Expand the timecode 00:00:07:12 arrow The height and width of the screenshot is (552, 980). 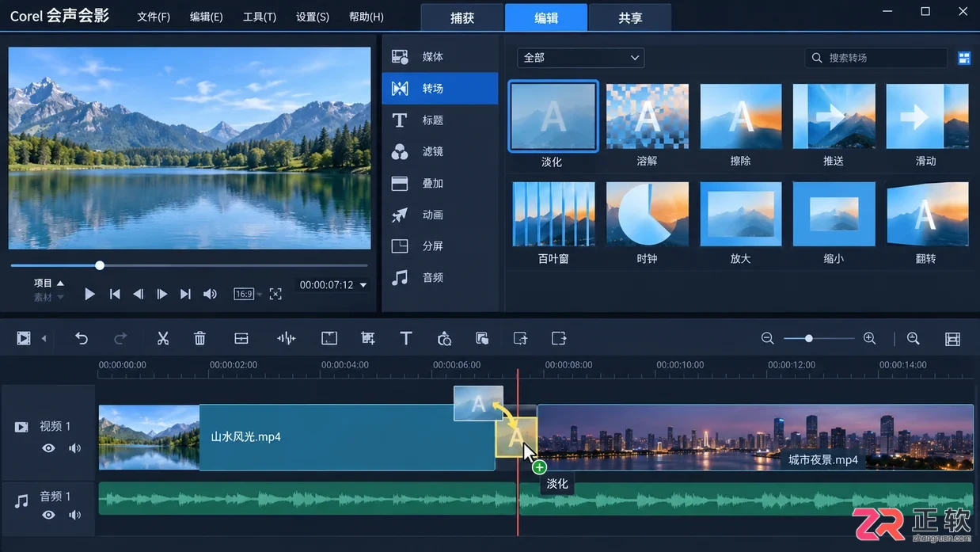[x=363, y=285]
